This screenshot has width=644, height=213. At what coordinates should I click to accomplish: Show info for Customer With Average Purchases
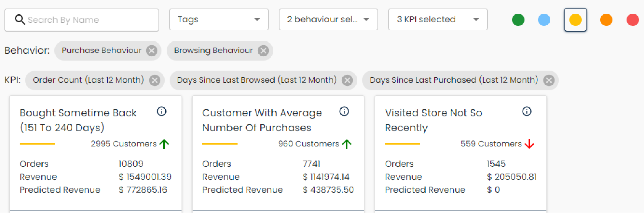click(344, 111)
